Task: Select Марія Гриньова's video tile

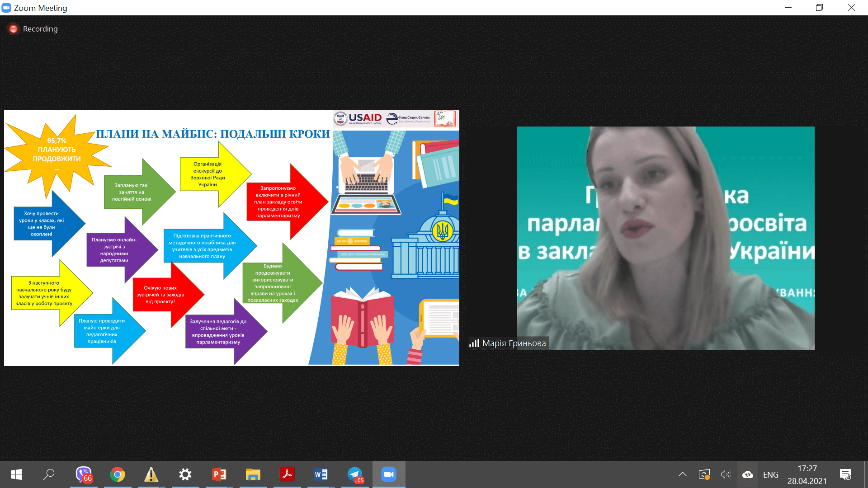Action: click(665, 238)
